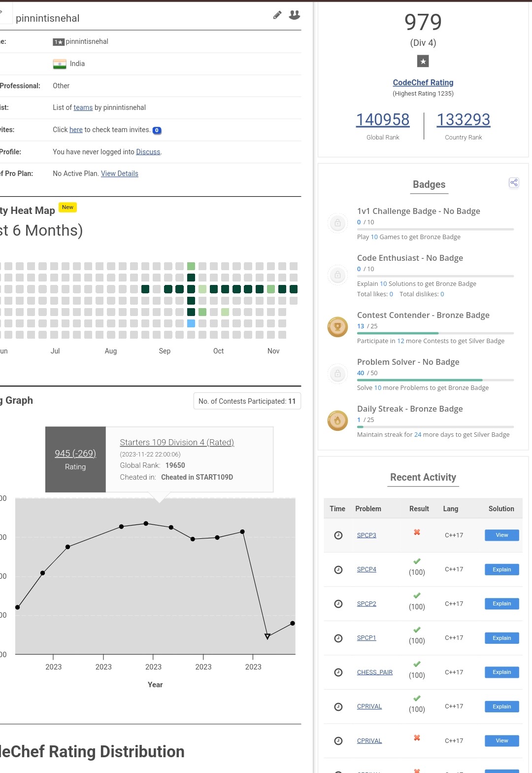Click No. of Contests Participated box

(247, 401)
